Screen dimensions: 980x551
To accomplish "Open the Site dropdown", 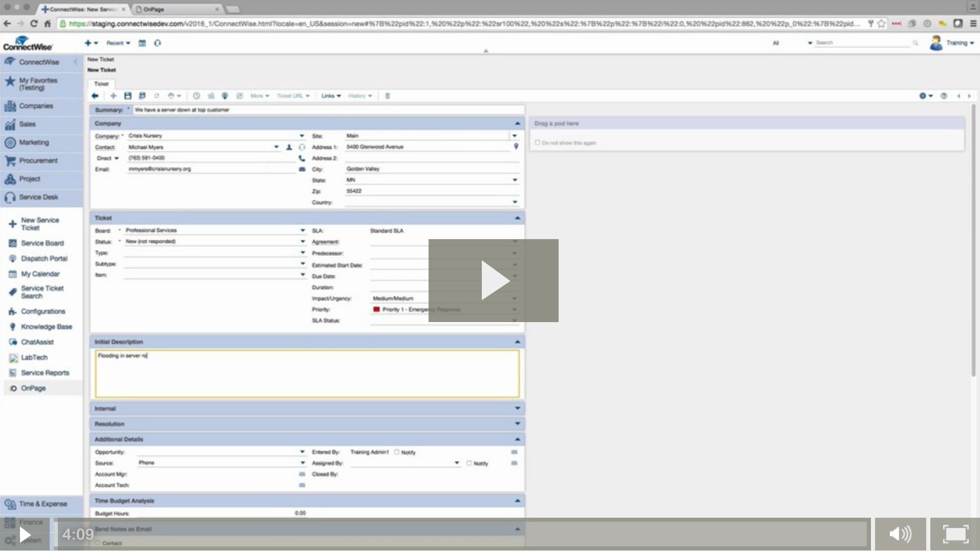I will pyautogui.click(x=515, y=136).
